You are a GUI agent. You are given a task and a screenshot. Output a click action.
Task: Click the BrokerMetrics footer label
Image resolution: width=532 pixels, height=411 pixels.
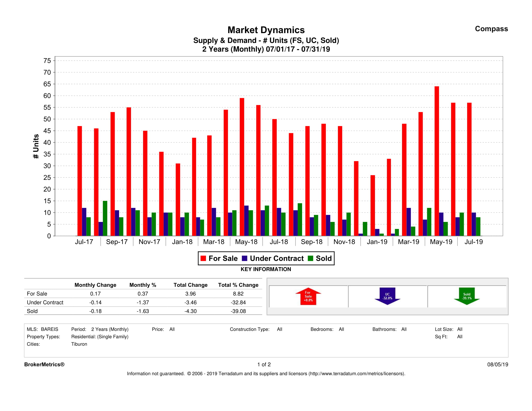44,365
